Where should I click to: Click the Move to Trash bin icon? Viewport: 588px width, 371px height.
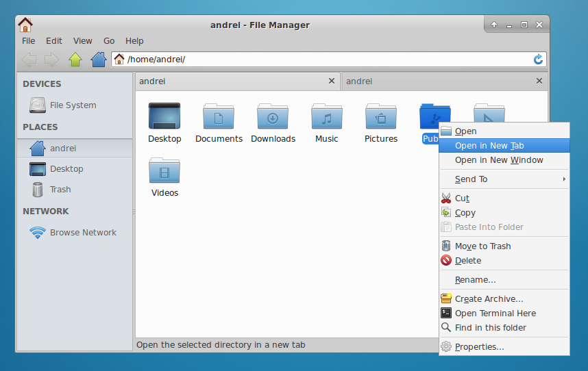tap(446, 246)
